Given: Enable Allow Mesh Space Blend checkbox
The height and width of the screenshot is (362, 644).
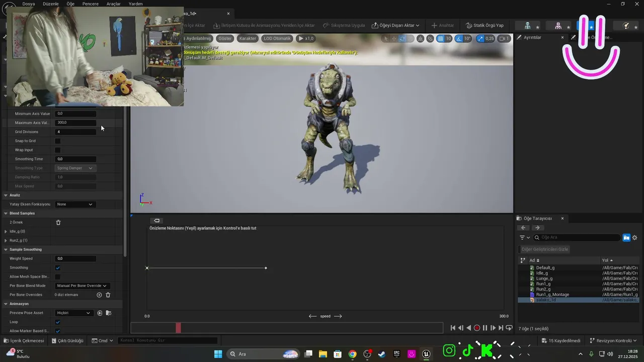Looking at the screenshot, I should tap(57, 277).
